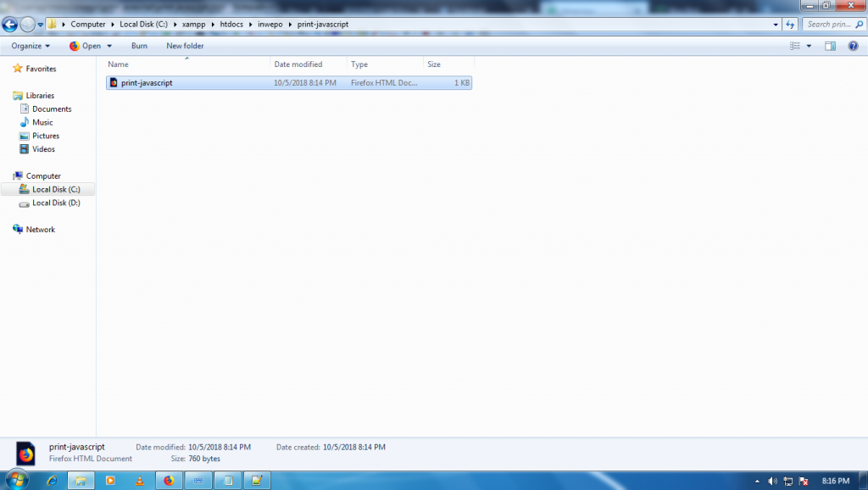Click the 760 bytes size value
The width and height of the screenshot is (868, 490).
click(204, 459)
